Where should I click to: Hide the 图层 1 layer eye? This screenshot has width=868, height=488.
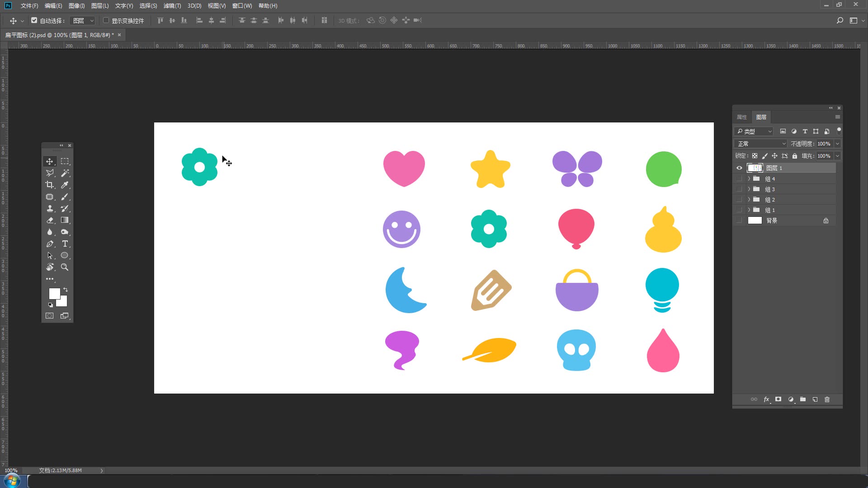click(x=739, y=168)
